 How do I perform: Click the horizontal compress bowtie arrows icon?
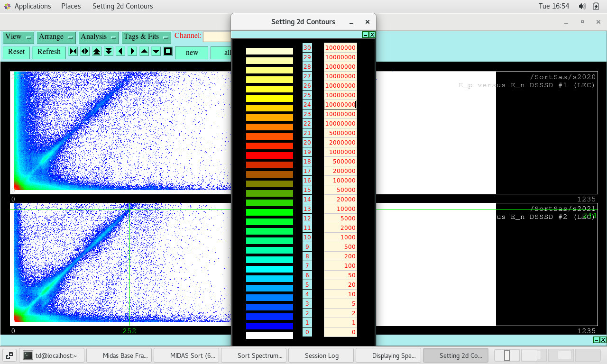[73, 52]
